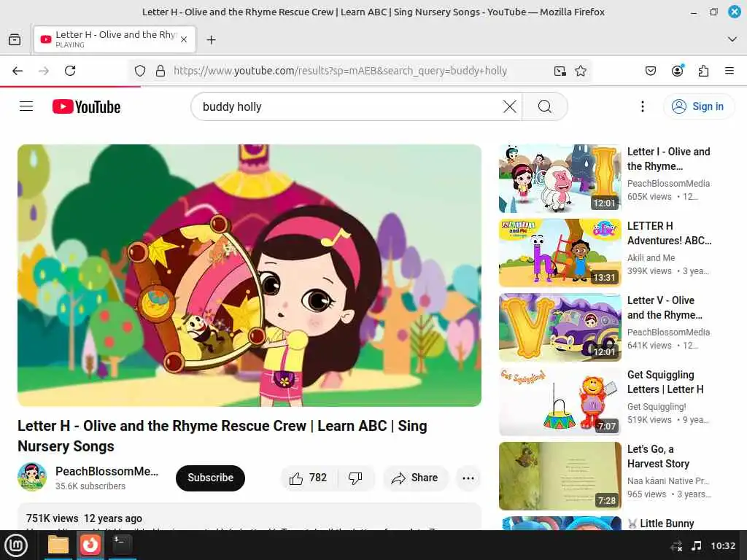Open Get Squiggling Letters | Letter H title

point(665,381)
